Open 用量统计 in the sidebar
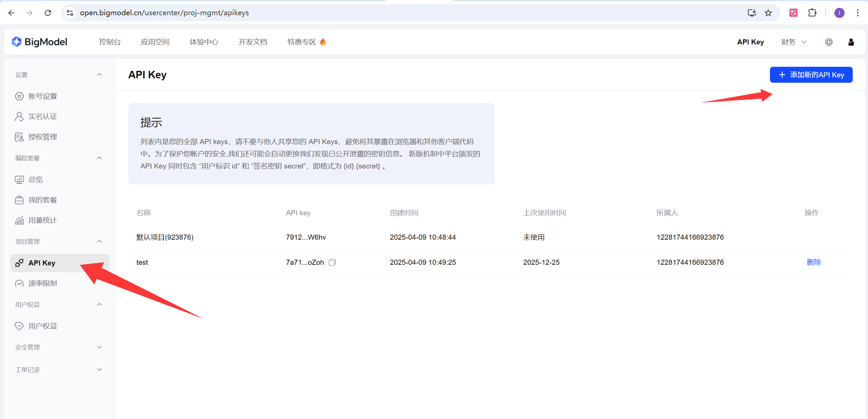This screenshot has width=868, height=419. [42, 220]
